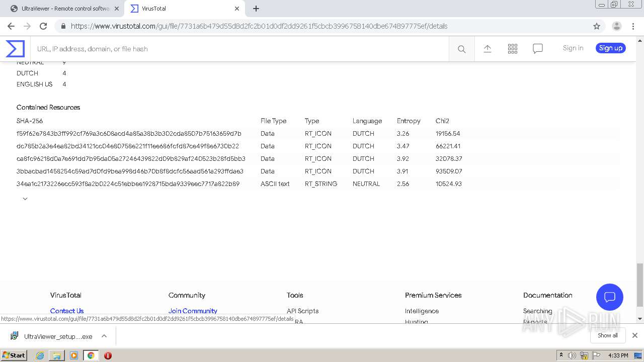Open the Contact Us footer link
This screenshot has height=362, width=644.
[67, 311]
